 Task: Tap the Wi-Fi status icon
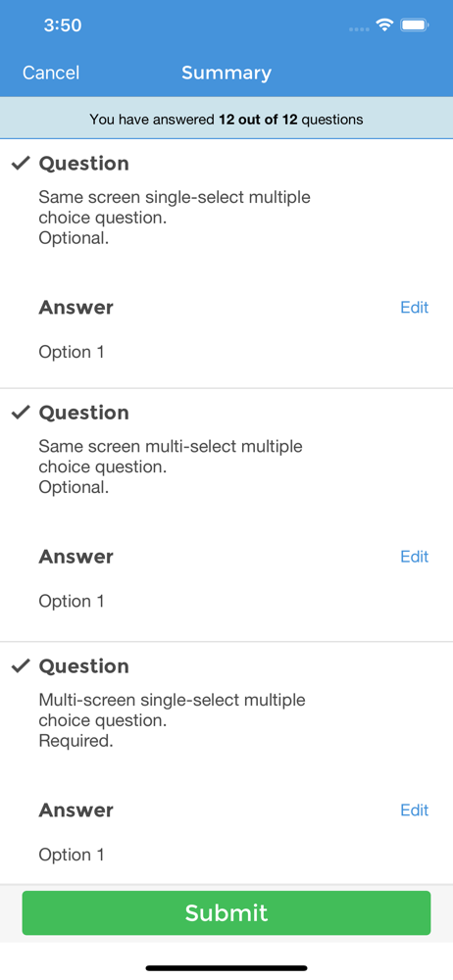click(384, 25)
